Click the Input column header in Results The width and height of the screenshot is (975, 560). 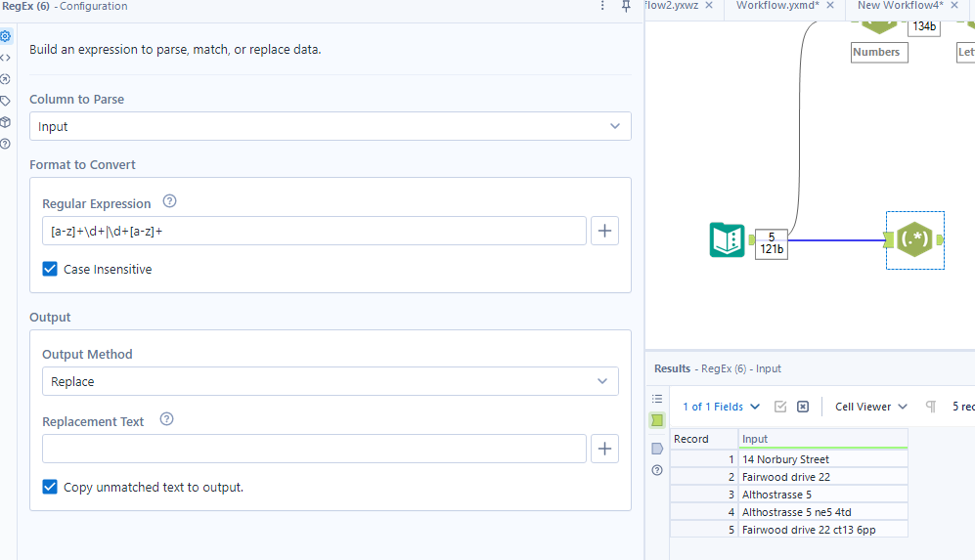(822, 439)
